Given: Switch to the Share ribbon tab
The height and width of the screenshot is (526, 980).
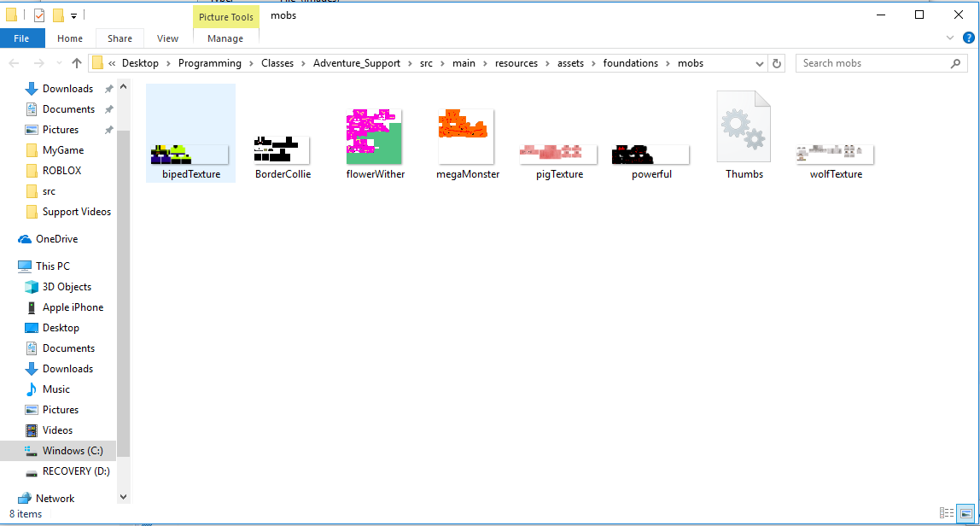Looking at the screenshot, I should pyautogui.click(x=120, y=38).
